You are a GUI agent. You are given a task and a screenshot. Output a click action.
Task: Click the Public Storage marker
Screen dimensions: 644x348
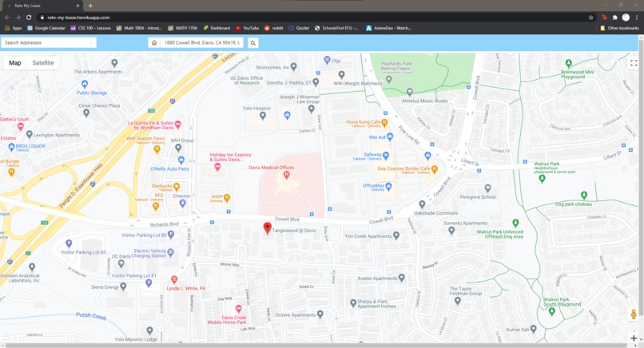tap(85, 84)
